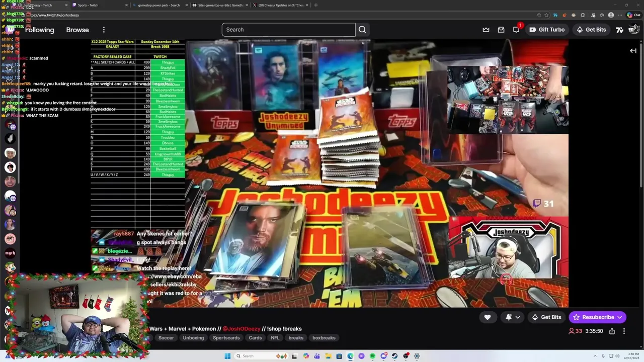Click the browser Chat button at top right
The height and width of the screenshot is (362, 644).
click(x=633, y=15)
